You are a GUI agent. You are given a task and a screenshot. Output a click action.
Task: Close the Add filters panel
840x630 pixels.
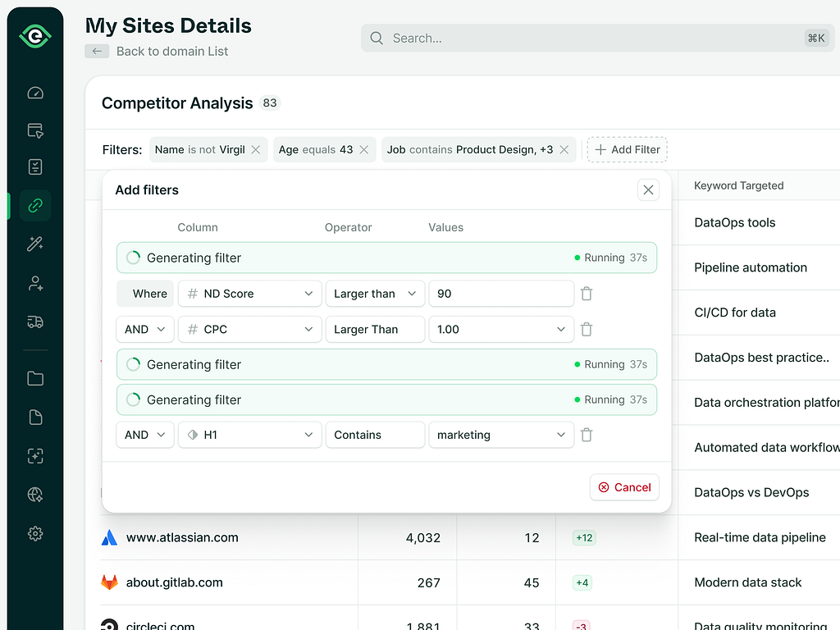tap(648, 189)
